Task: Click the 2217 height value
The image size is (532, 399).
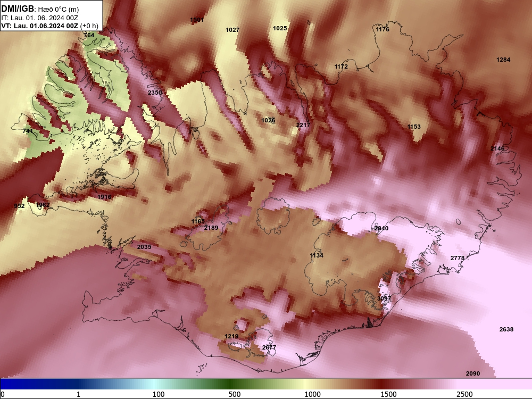Action: (x=303, y=125)
